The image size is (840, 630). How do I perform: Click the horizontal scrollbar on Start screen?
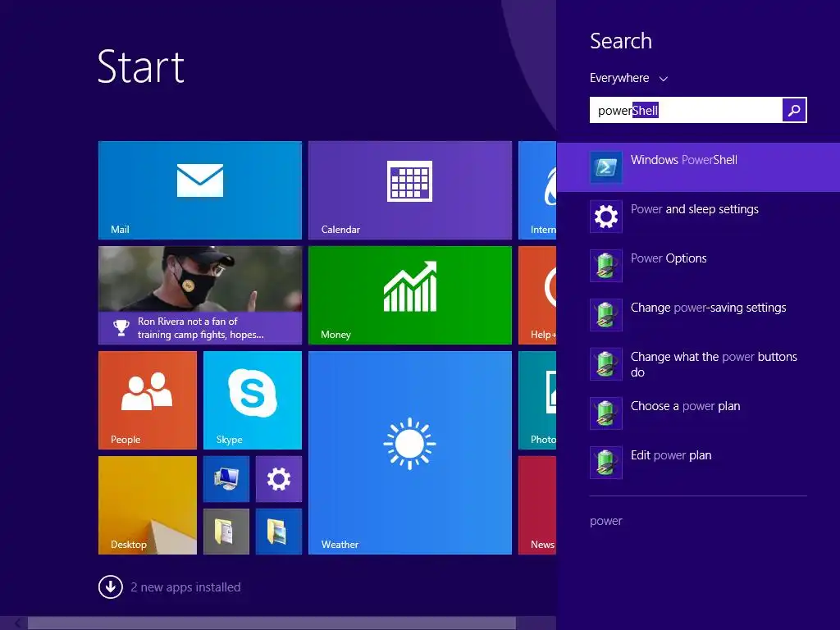pyautogui.click(x=272, y=623)
